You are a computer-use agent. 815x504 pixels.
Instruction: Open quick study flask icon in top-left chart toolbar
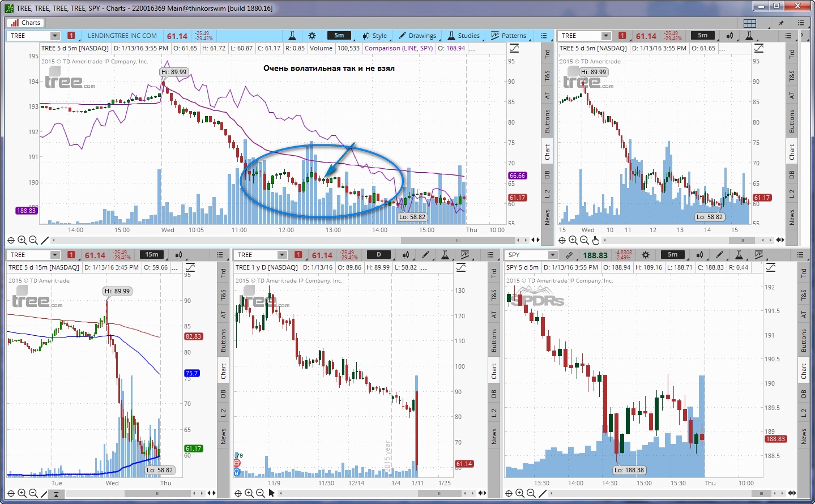pos(292,35)
